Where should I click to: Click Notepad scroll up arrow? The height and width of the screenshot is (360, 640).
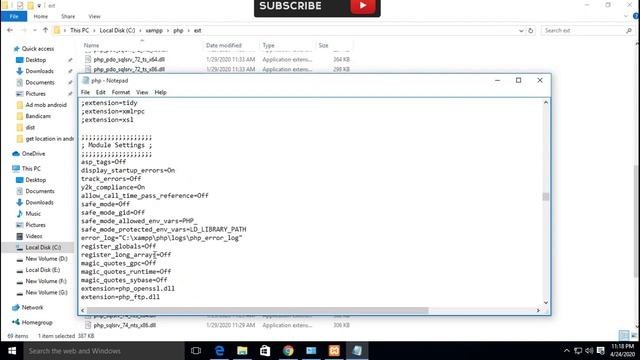click(x=546, y=102)
